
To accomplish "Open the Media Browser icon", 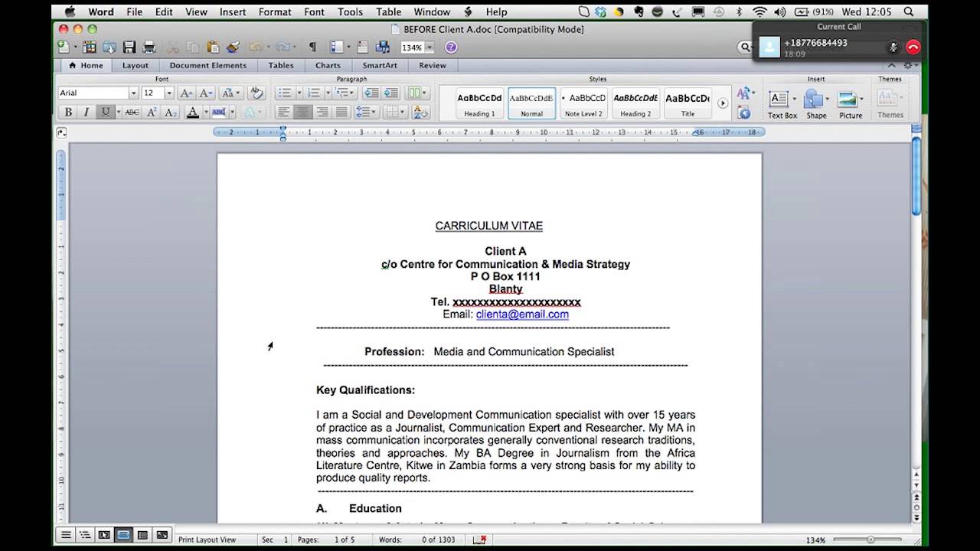I will pyautogui.click(x=383, y=47).
